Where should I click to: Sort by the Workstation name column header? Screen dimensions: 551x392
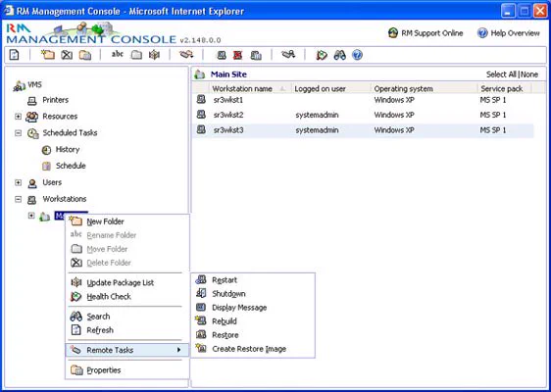(x=250, y=89)
